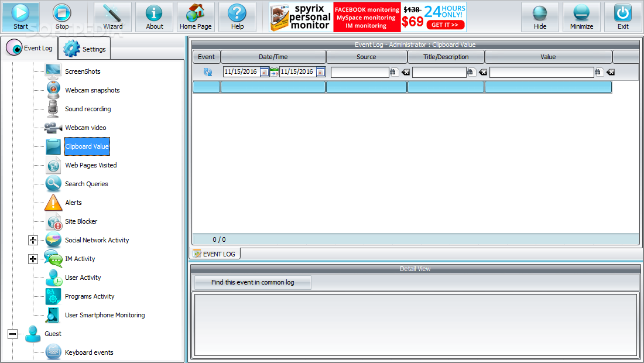Click the Exit power button

pos(623,17)
